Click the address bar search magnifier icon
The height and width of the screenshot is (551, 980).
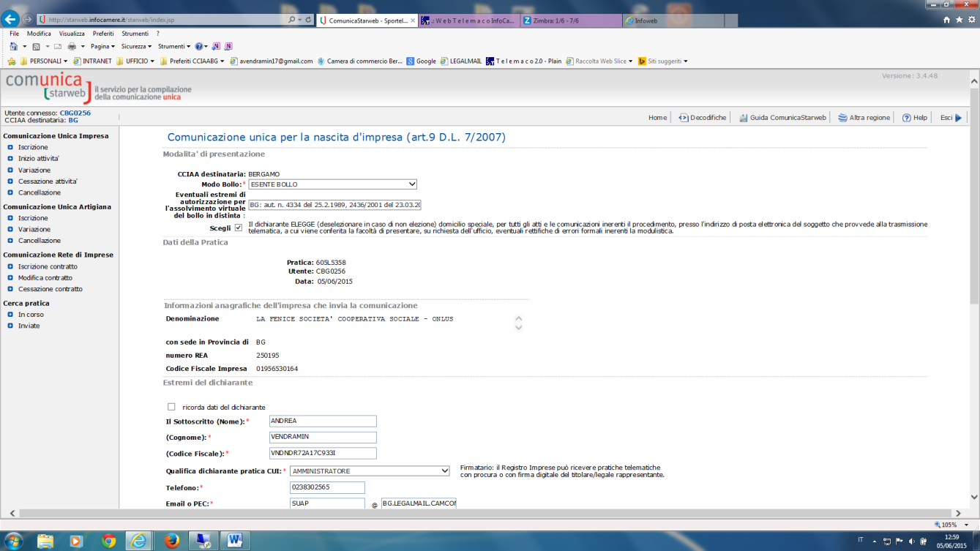[292, 20]
